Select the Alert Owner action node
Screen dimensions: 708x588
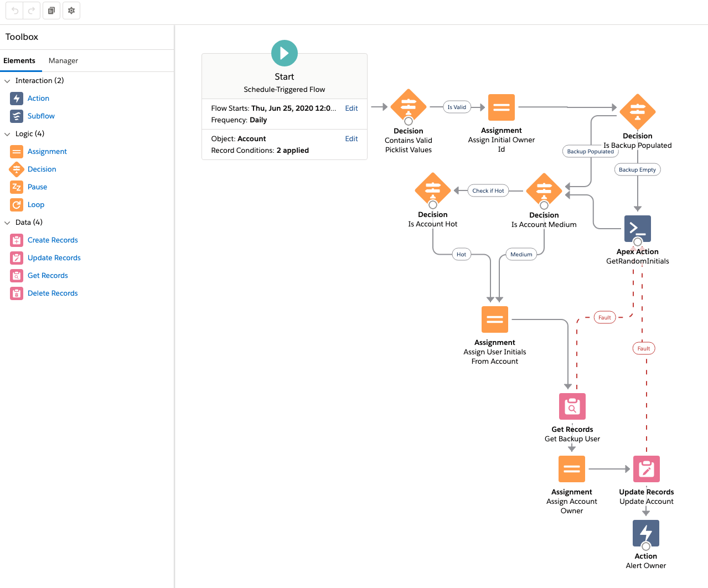point(645,533)
